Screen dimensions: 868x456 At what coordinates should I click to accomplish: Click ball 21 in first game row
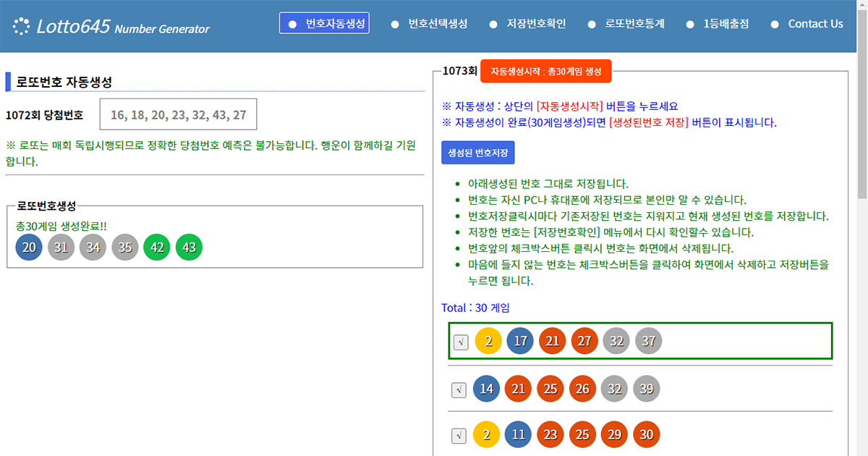(x=553, y=341)
